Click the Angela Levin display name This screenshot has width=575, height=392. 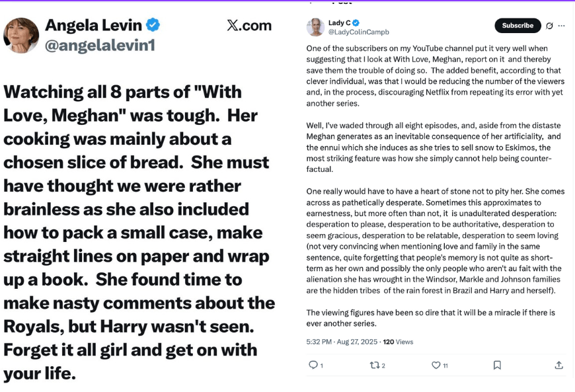[93, 26]
